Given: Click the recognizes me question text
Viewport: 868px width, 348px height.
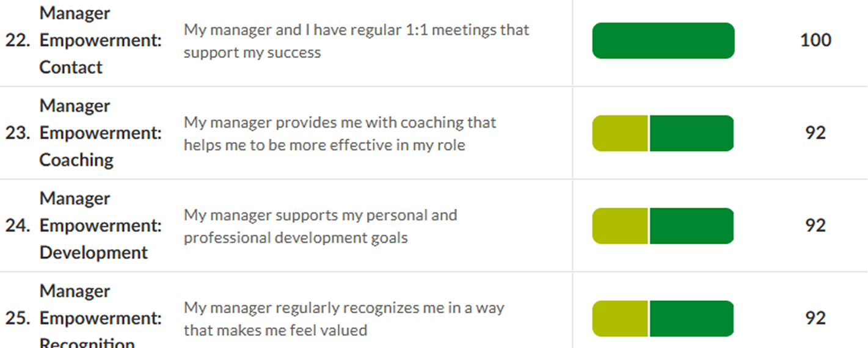Looking at the screenshot, I should pyautogui.click(x=344, y=319).
